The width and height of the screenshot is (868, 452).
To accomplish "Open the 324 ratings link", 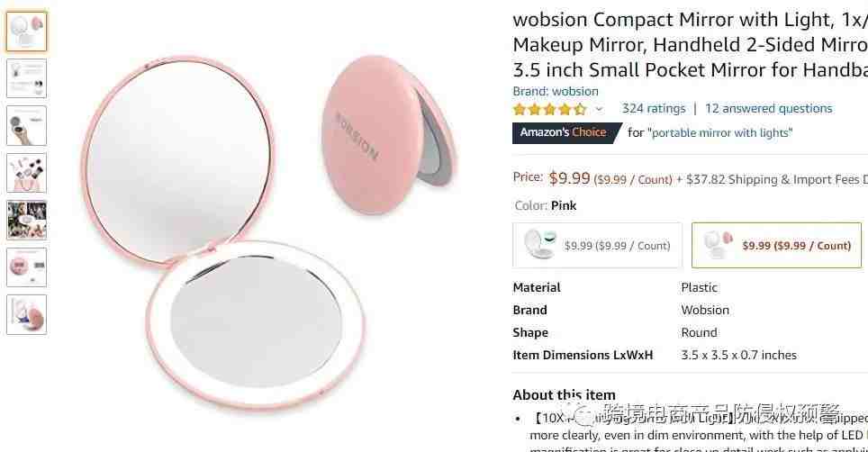I will tap(653, 108).
